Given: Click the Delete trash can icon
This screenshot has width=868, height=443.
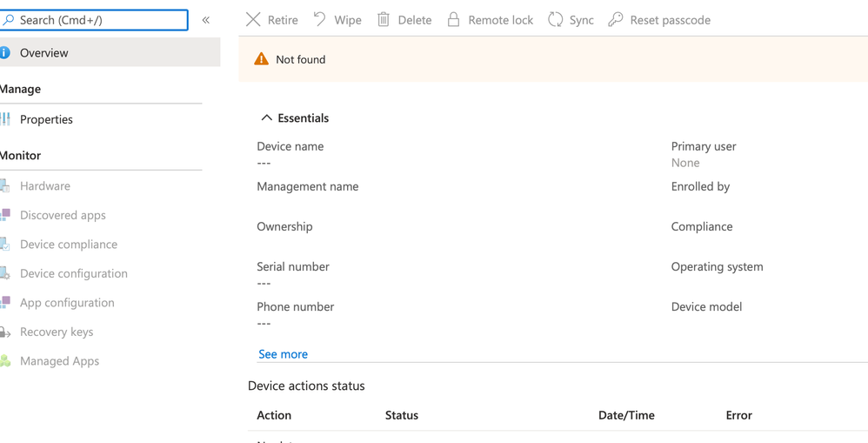Looking at the screenshot, I should [384, 19].
